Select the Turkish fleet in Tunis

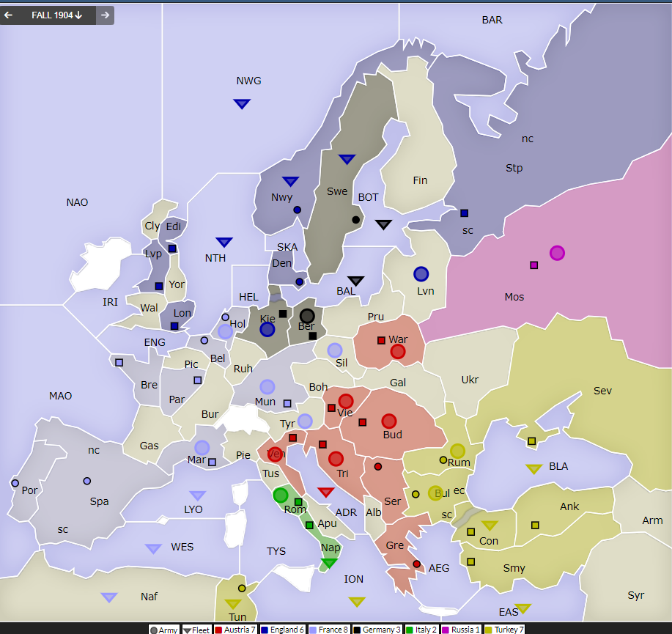click(233, 604)
